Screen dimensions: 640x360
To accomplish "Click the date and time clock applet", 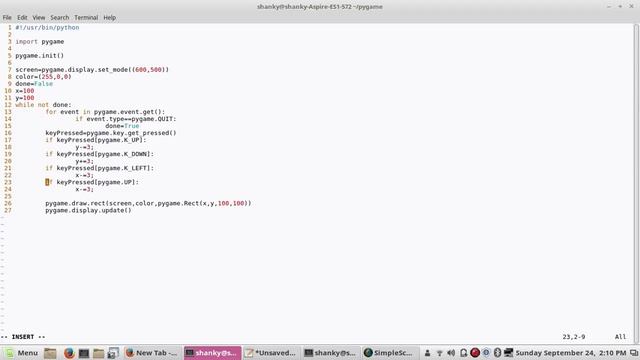I will [571, 353].
